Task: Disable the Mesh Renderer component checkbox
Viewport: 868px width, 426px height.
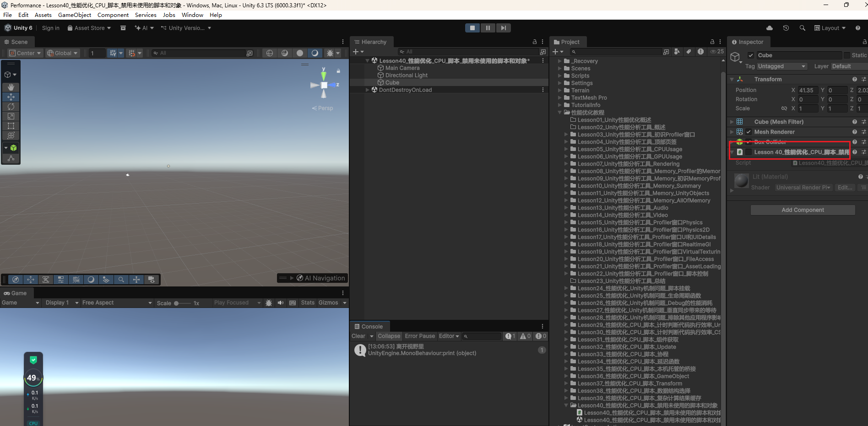Action: [x=749, y=132]
